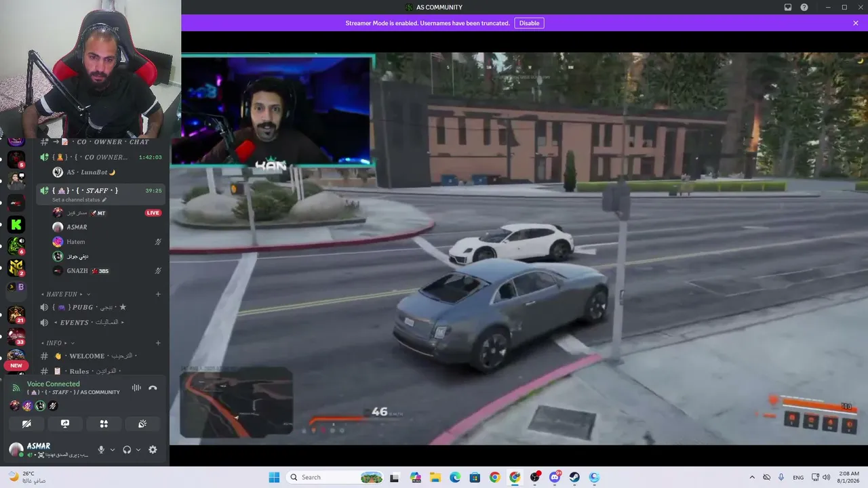Join the EVENTS voice channel
Viewport: 868px width, 488px height.
coord(100,323)
